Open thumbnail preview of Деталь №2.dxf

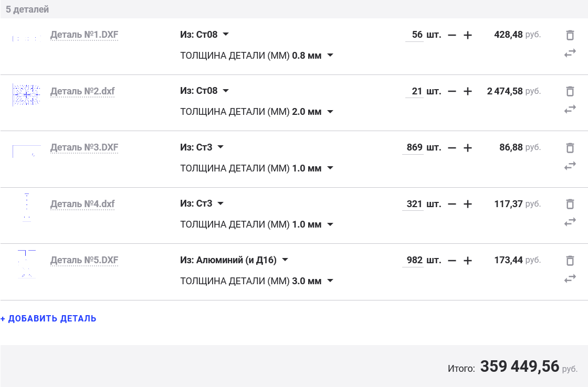(x=26, y=95)
